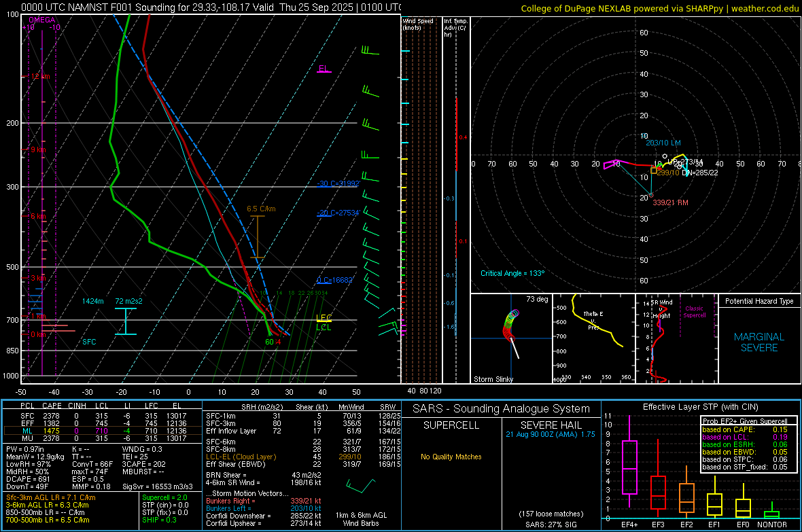Click the red 'Bunkers Right =' entry

click(264, 501)
